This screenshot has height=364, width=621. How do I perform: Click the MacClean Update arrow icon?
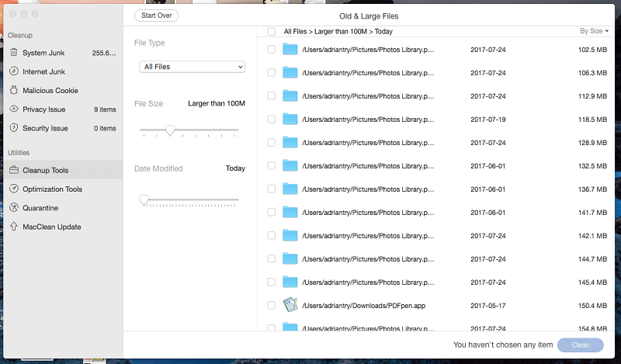coord(14,226)
